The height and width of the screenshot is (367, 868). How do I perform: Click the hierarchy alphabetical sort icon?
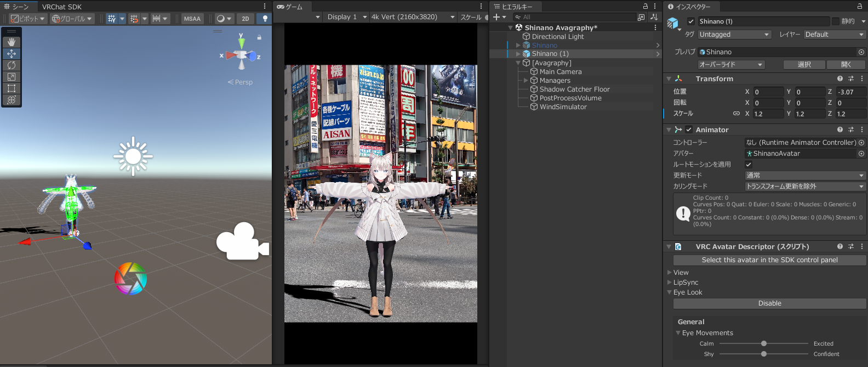coord(654,17)
